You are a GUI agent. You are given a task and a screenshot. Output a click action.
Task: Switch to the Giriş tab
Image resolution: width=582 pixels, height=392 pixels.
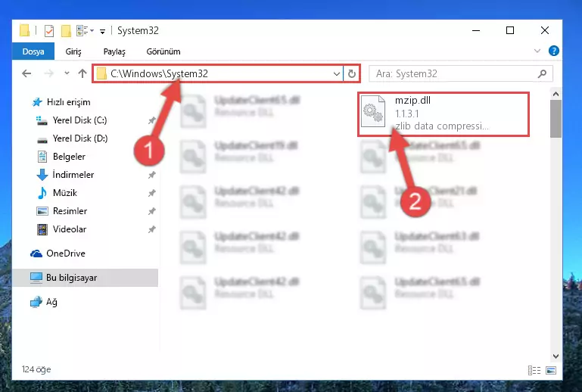(x=73, y=51)
